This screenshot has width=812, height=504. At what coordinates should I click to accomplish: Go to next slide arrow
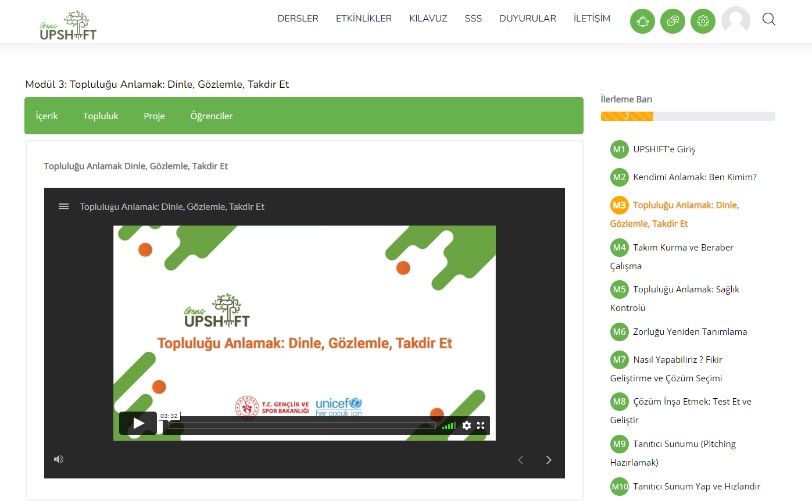(x=549, y=460)
